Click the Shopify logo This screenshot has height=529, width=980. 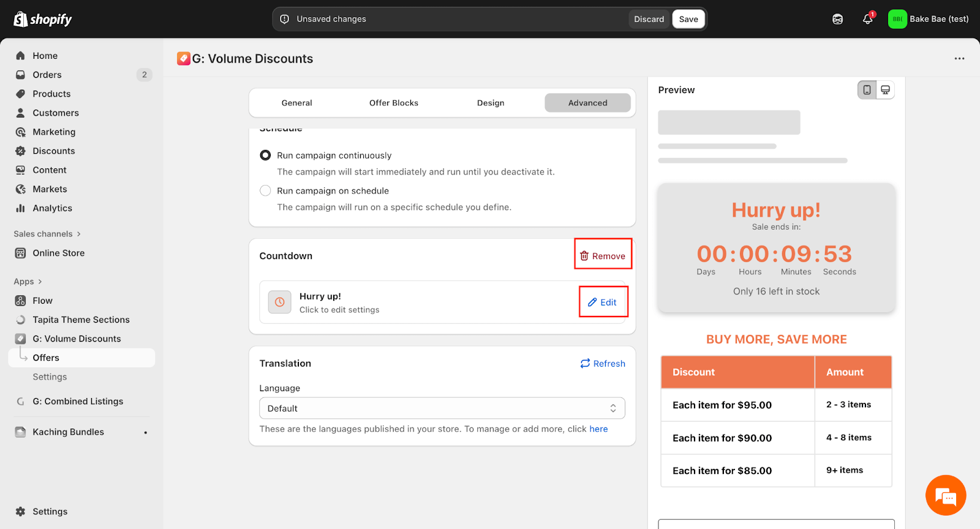[43, 19]
